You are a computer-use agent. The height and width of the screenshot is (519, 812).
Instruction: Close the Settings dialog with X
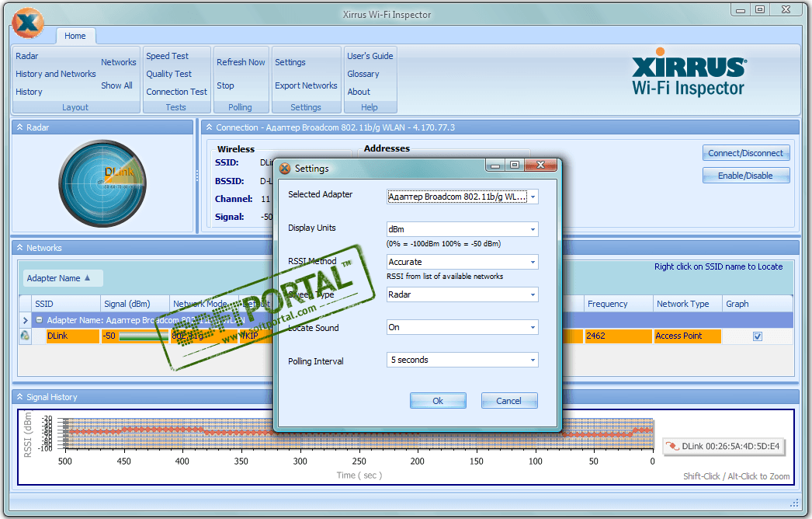click(540, 165)
